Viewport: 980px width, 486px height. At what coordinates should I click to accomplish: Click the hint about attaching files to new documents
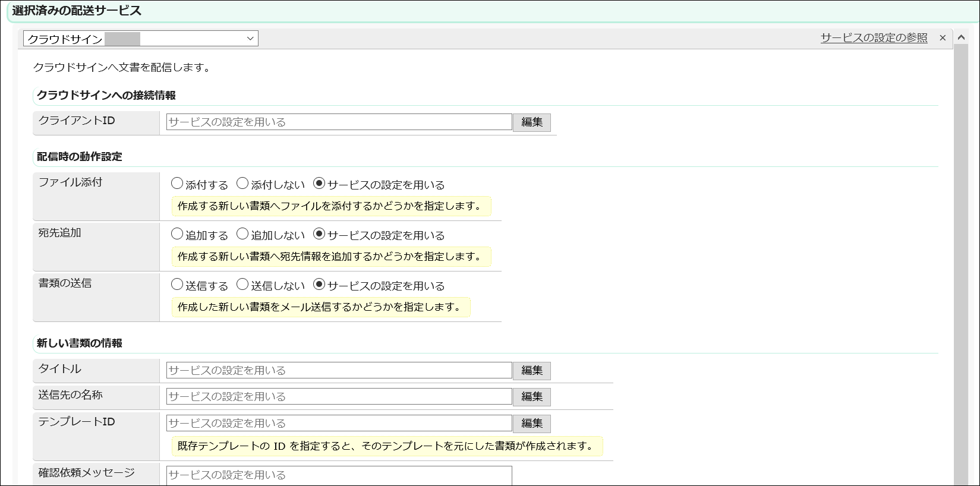332,206
